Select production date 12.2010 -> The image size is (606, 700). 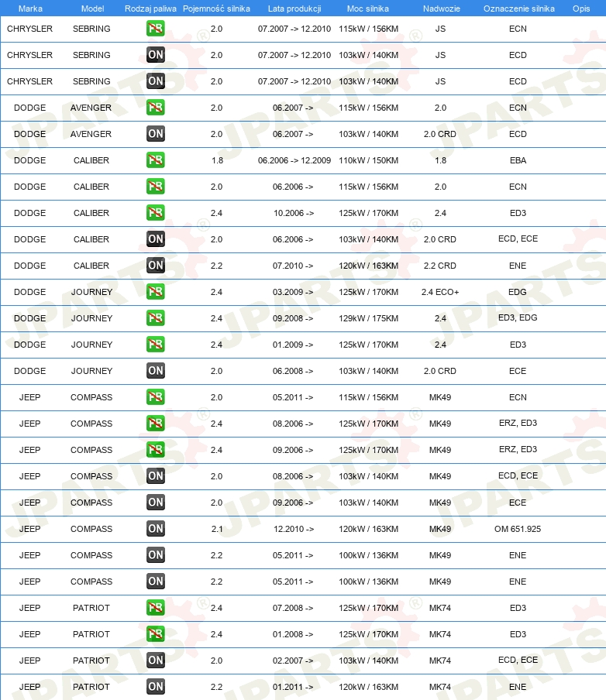click(x=294, y=529)
